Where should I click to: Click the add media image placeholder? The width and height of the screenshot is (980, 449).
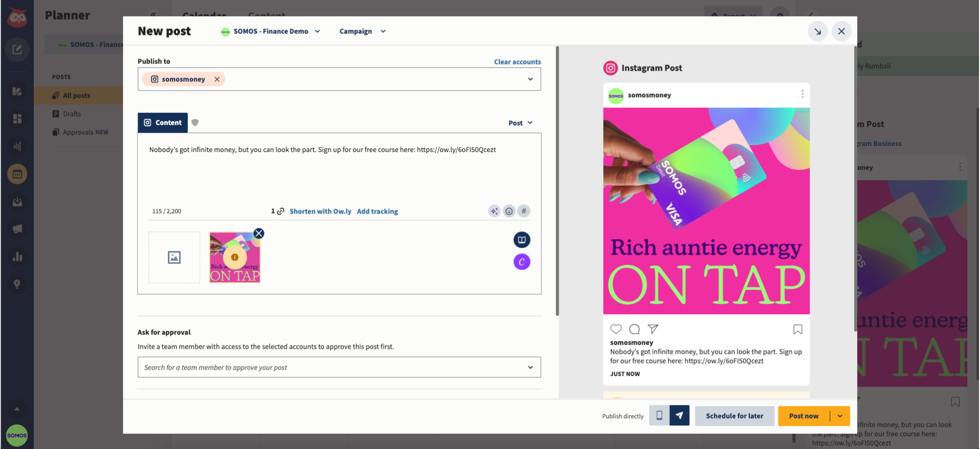(x=174, y=257)
